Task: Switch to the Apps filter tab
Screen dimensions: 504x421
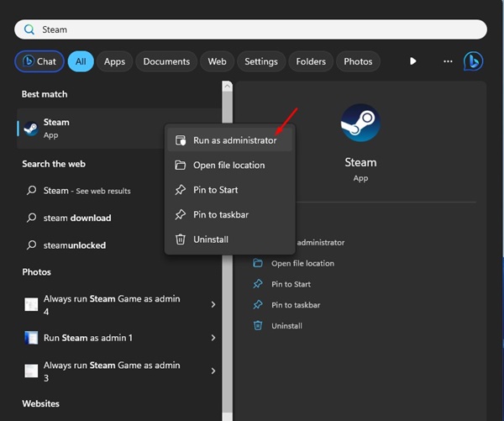Action: (114, 61)
